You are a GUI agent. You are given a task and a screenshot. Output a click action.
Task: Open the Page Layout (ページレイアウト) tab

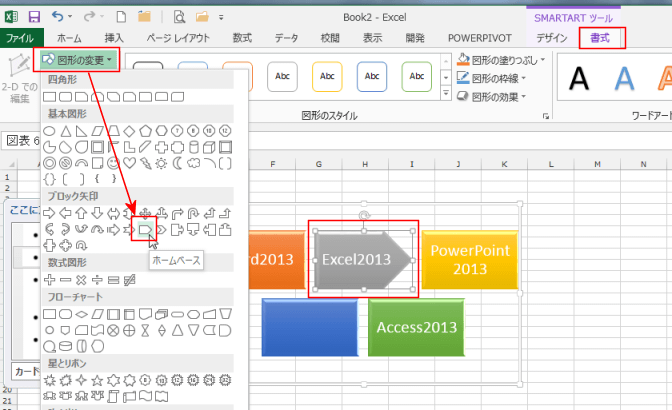[178, 38]
